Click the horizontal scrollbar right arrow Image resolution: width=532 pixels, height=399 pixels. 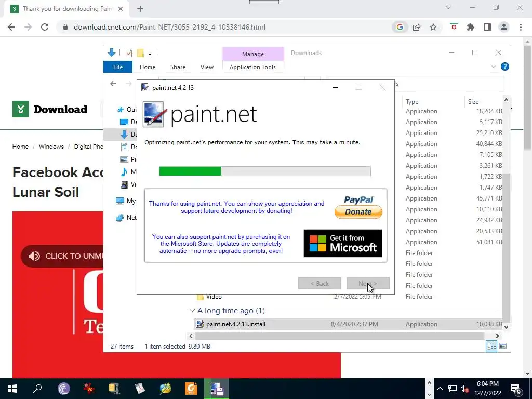coord(497,336)
